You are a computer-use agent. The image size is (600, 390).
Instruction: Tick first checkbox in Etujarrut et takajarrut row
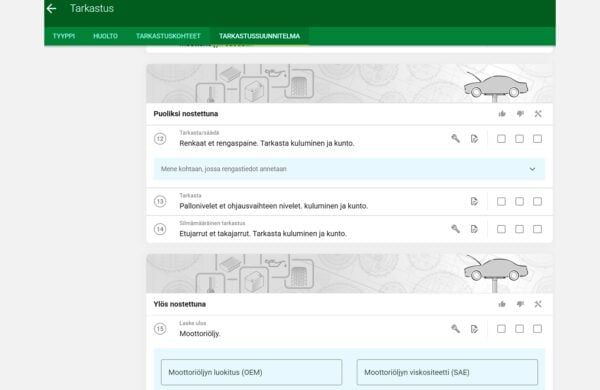pyautogui.click(x=501, y=229)
